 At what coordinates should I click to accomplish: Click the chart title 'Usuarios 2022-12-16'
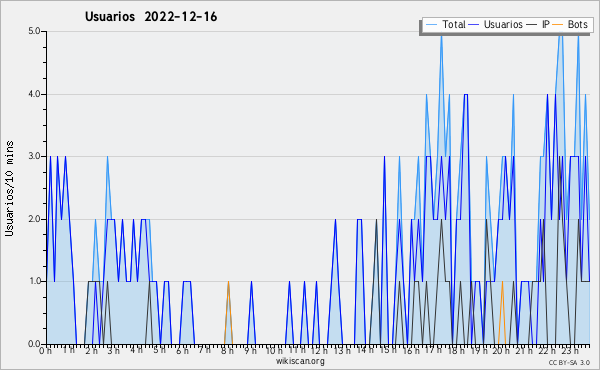tap(151, 17)
